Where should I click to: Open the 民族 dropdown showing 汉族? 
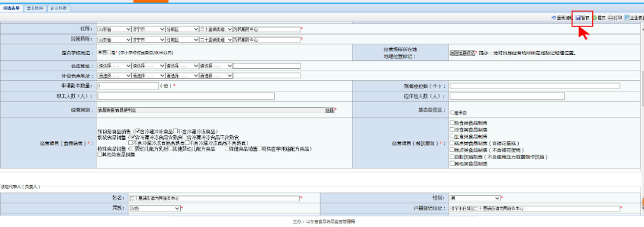coord(155,208)
